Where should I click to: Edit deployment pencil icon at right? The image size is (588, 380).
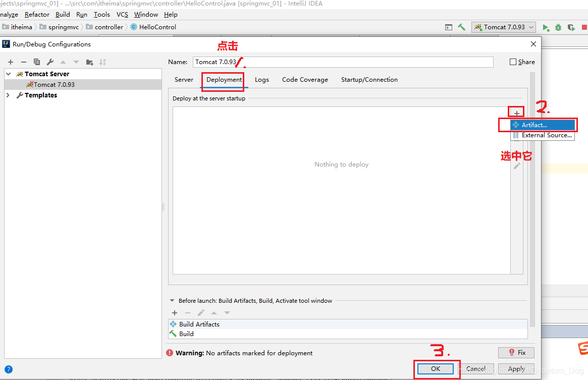tap(517, 166)
